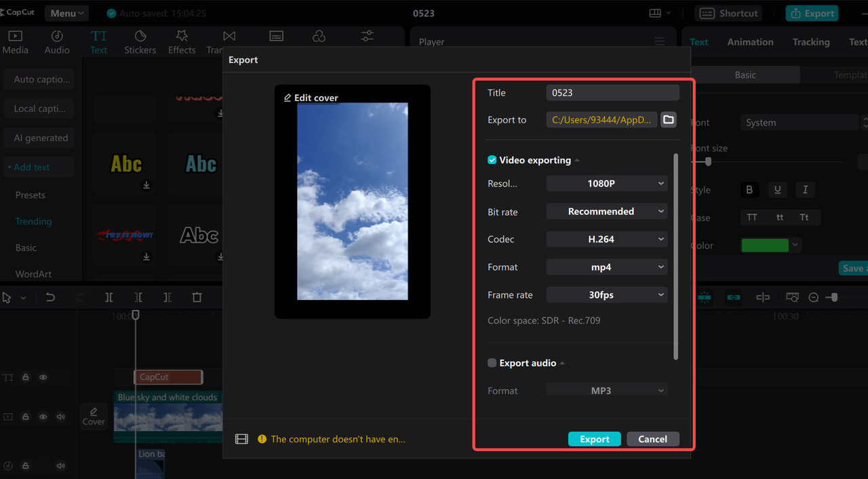Open the Text tab in top toolbar
Viewport: 868px width, 479px height.
point(98,42)
